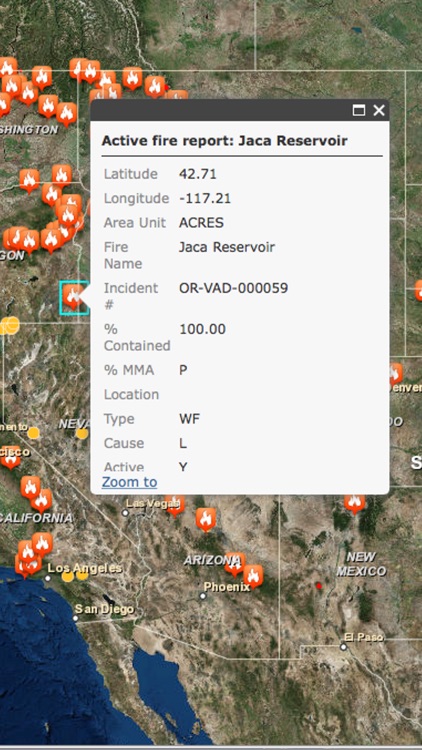Follow the Zoom to link
This screenshot has height=750, width=422.
(129, 482)
